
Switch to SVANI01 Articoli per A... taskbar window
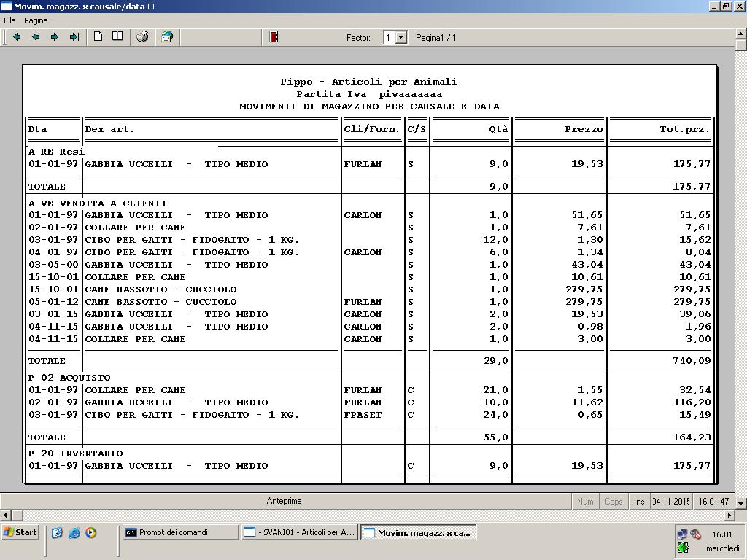pos(300,532)
